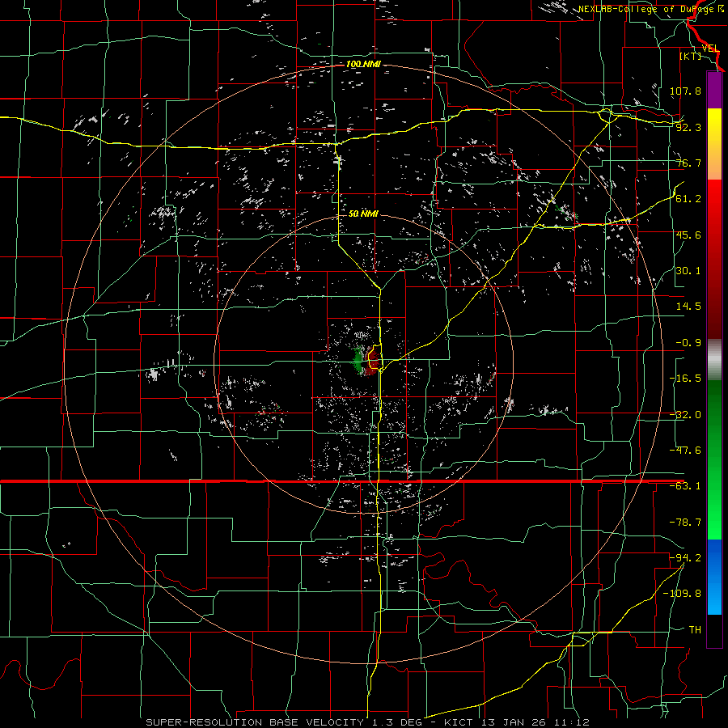The height and width of the screenshot is (728, 728).
Task: Select the -63.1 legend value
Action: (685, 486)
